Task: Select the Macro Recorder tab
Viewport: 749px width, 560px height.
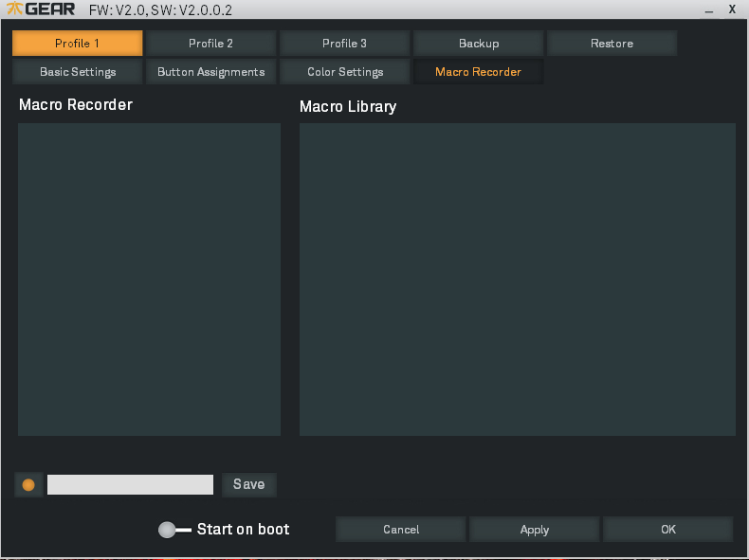Action: pyautogui.click(x=479, y=72)
